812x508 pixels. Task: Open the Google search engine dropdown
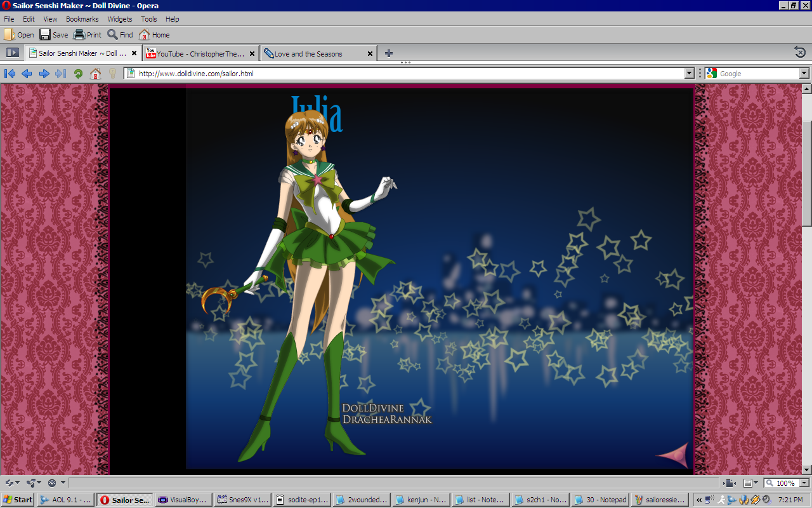804,74
